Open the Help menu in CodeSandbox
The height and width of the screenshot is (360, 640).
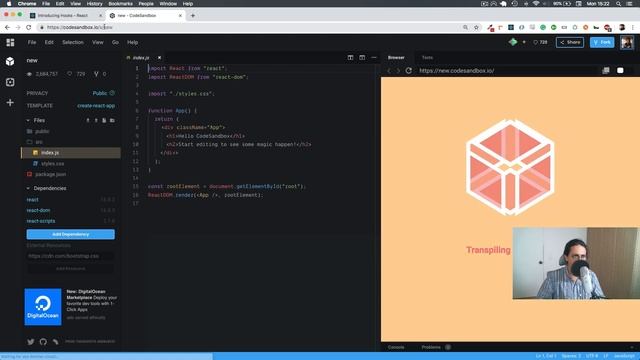pos(132,42)
